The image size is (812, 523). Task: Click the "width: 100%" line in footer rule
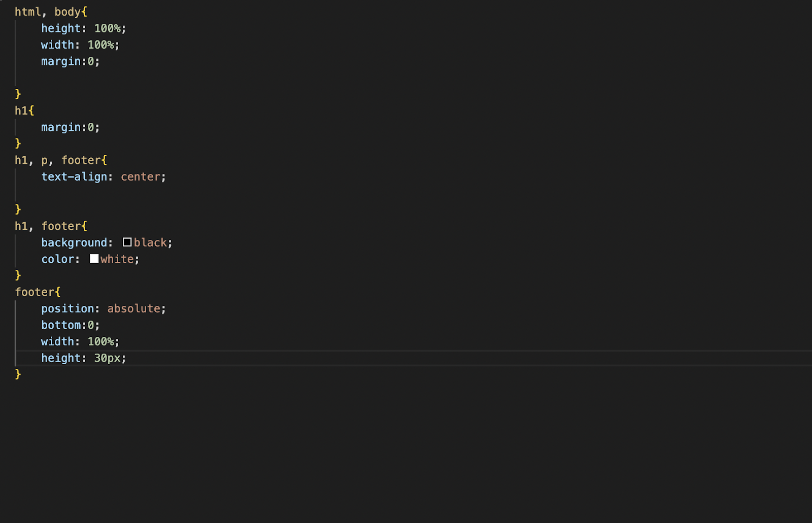point(80,341)
